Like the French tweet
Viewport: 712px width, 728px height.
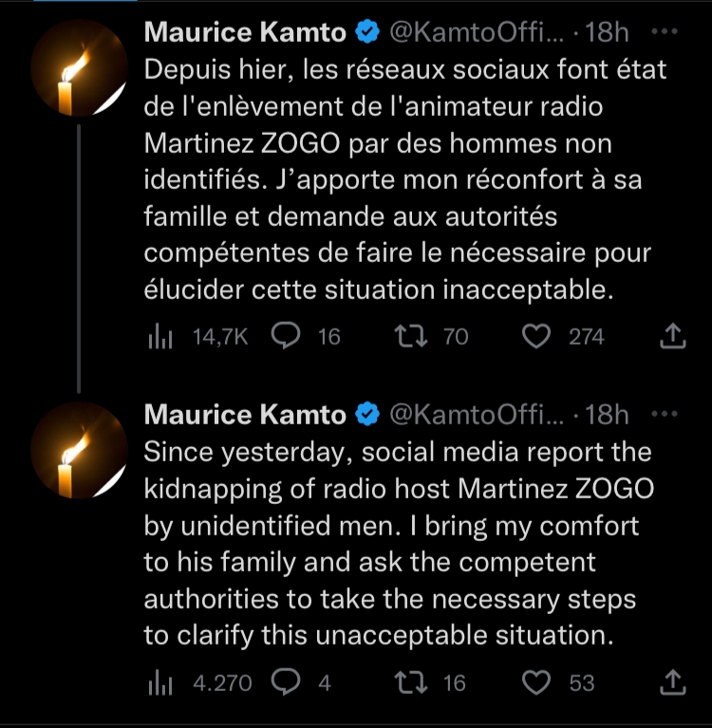538,336
